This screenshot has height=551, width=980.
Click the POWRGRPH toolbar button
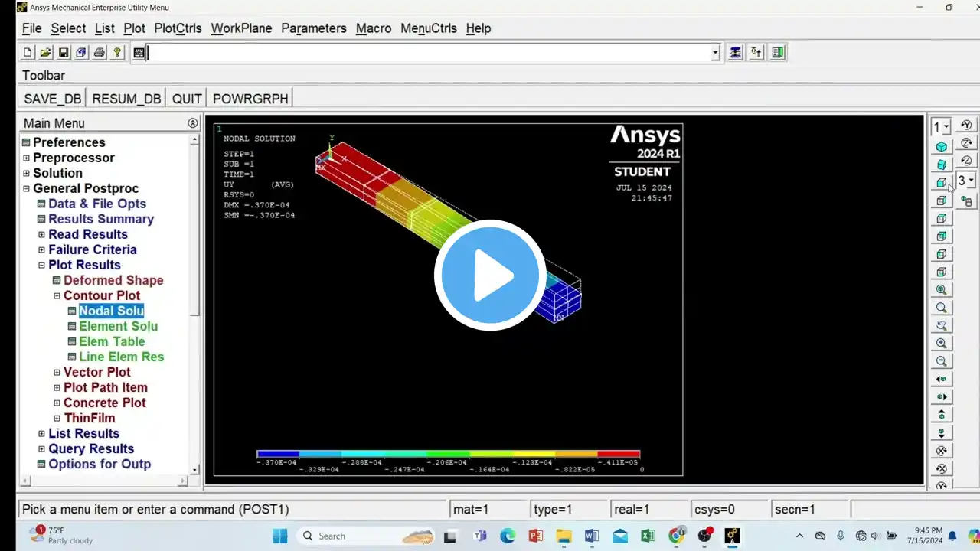coord(250,99)
